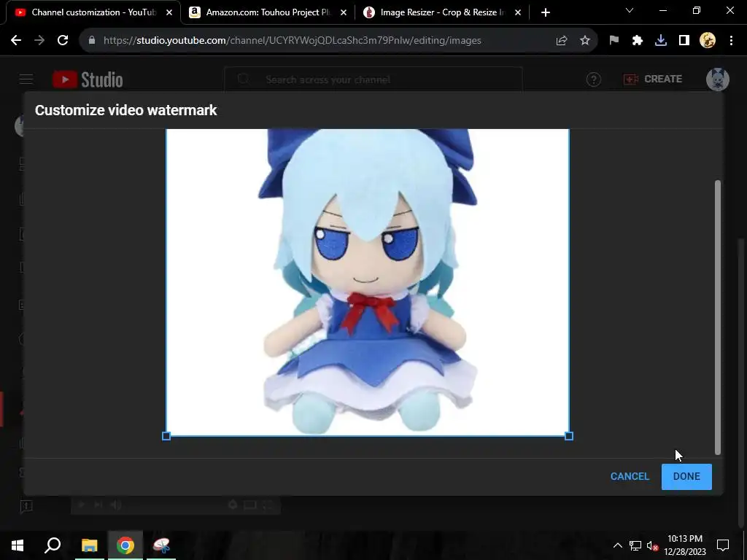Select the plush doll crop preview image
This screenshot has width=747, height=560.
tap(368, 282)
